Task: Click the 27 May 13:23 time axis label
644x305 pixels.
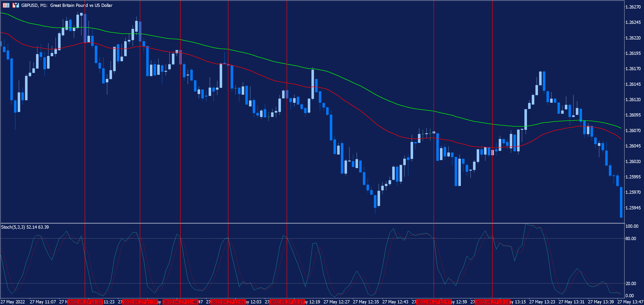Action: pyautogui.click(x=542, y=302)
